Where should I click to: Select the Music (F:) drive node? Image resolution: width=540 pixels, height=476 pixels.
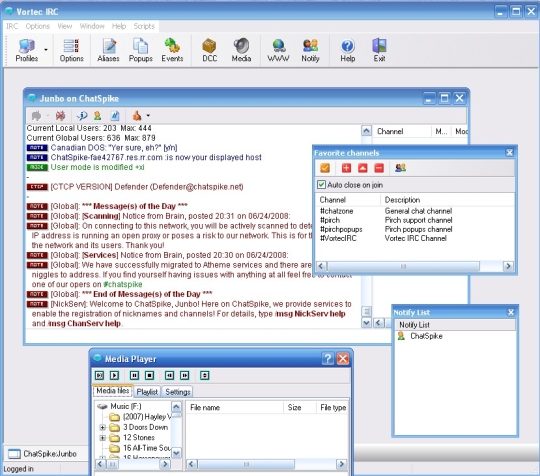pos(125,406)
